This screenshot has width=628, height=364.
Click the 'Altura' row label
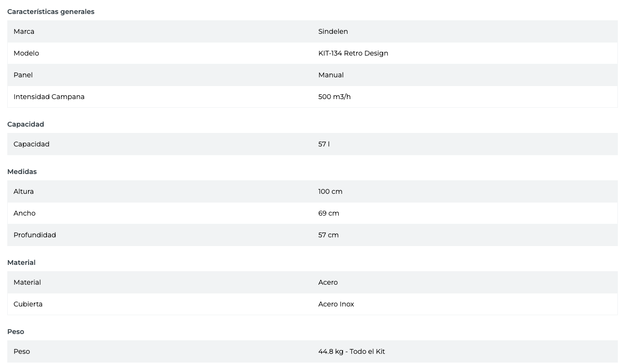coord(24,191)
